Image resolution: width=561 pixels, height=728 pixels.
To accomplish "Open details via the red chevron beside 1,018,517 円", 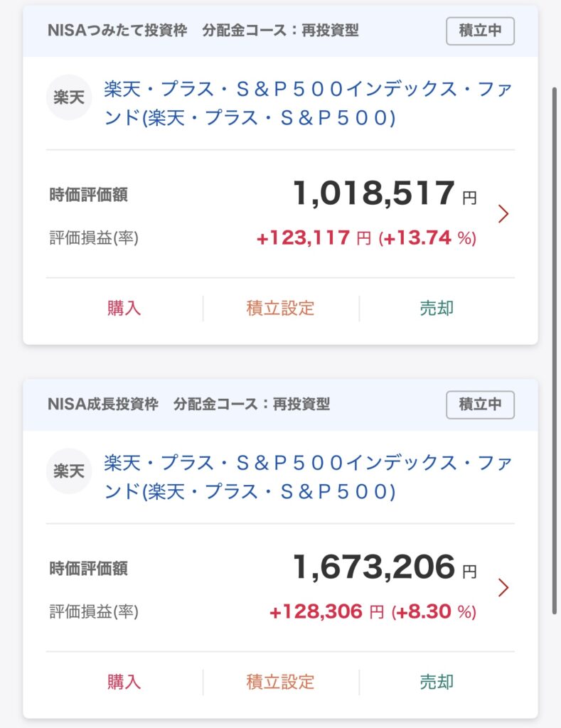I will click(503, 213).
